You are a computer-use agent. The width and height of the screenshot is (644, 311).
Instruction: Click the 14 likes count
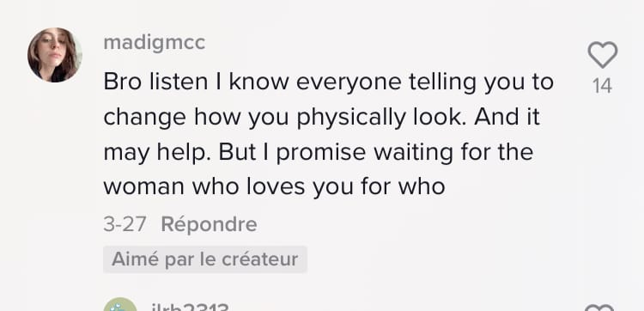[x=603, y=86]
